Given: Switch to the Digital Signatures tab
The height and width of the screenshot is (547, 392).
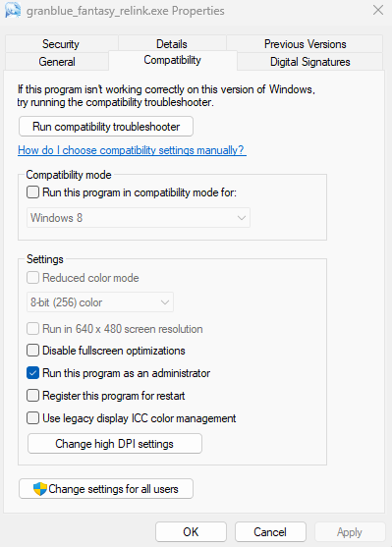Looking at the screenshot, I should click(x=310, y=62).
